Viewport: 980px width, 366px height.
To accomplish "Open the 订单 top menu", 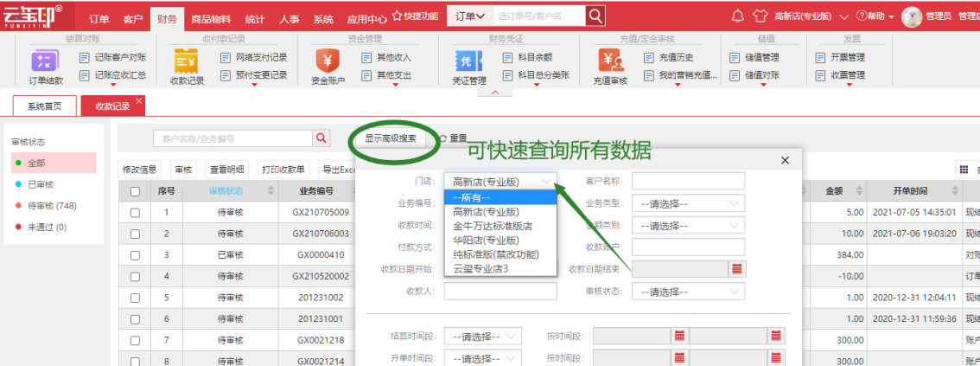I will pyautogui.click(x=99, y=19).
